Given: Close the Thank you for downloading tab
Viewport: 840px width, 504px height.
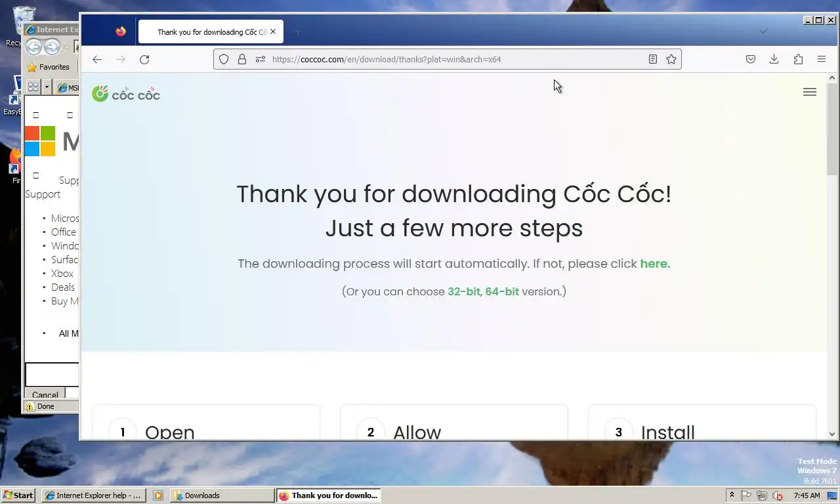Looking at the screenshot, I should (273, 31).
